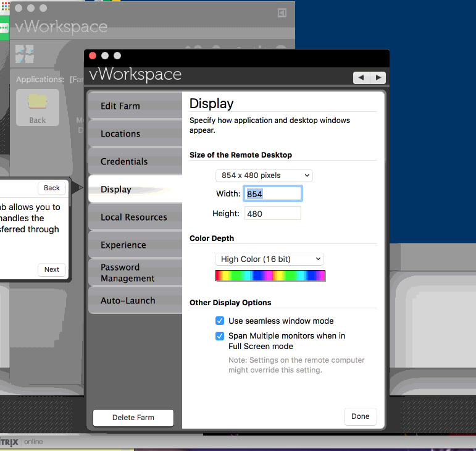The height and width of the screenshot is (451, 476).
Task: Click the Other Display Options heading
Action: point(230,303)
